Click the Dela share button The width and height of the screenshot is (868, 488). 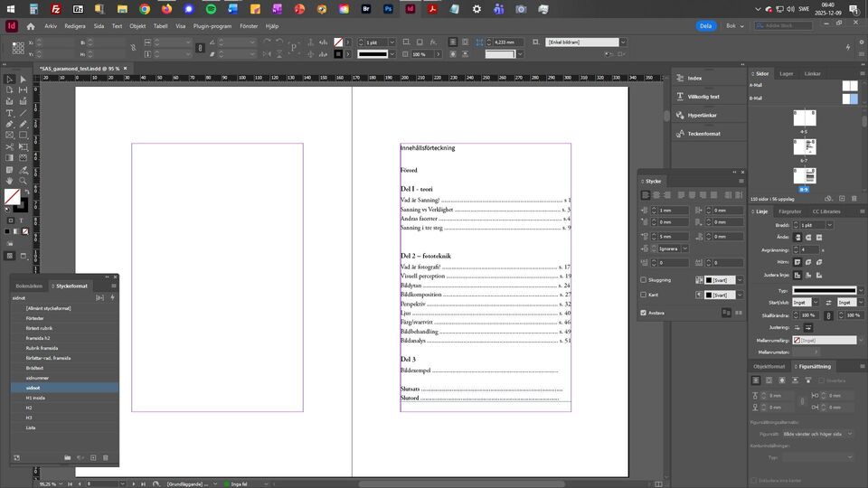click(x=706, y=26)
